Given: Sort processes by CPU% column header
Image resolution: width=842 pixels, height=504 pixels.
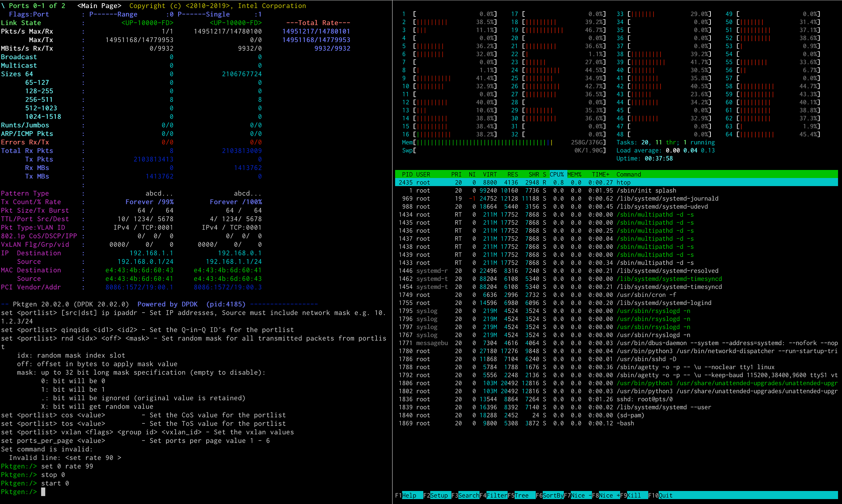Looking at the screenshot, I should pyautogui.click(x=557, y=174).
